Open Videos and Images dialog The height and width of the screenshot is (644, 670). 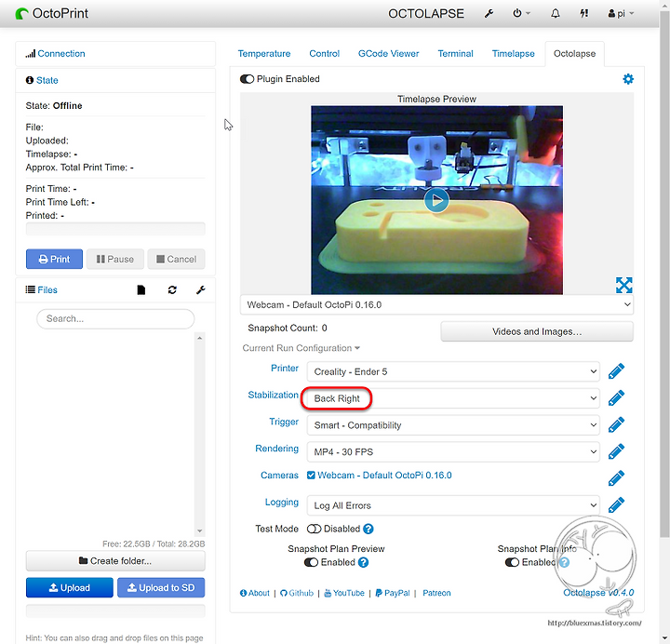537,331
